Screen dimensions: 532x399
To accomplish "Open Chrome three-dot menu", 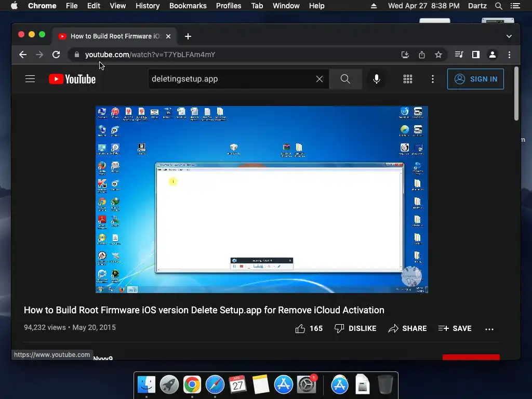I will click(509, 55).
